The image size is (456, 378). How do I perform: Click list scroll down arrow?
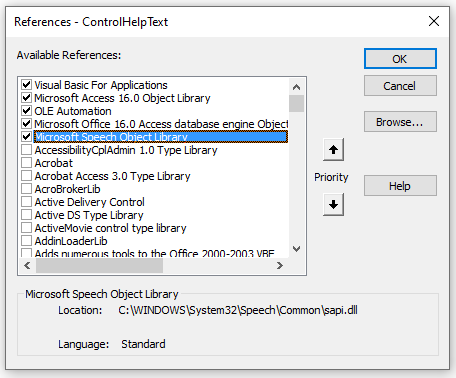point(296,249)
